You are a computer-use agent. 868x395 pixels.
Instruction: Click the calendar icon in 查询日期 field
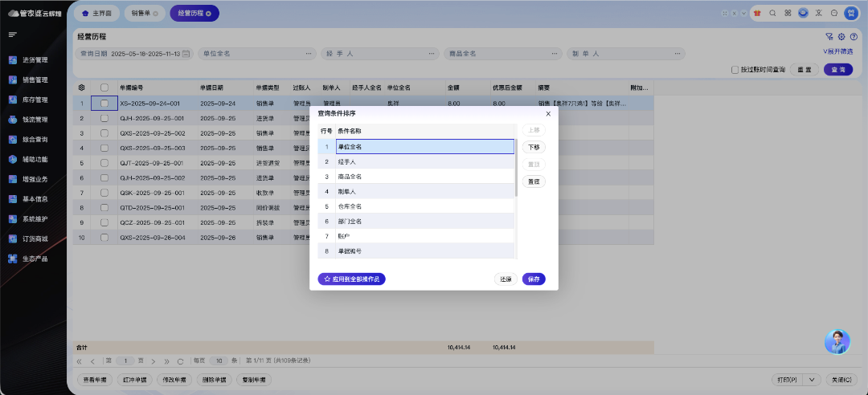tap(186, 54)
